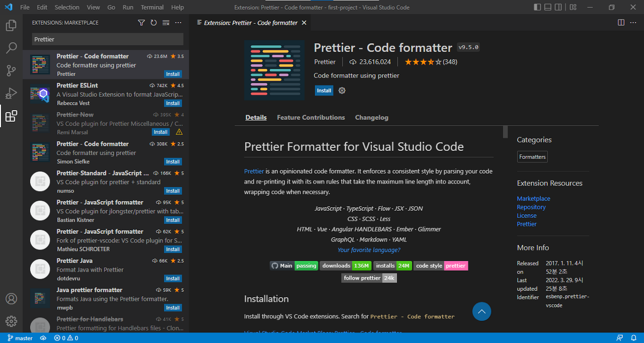Open the Manage gear in activity bar

[11, 321]
